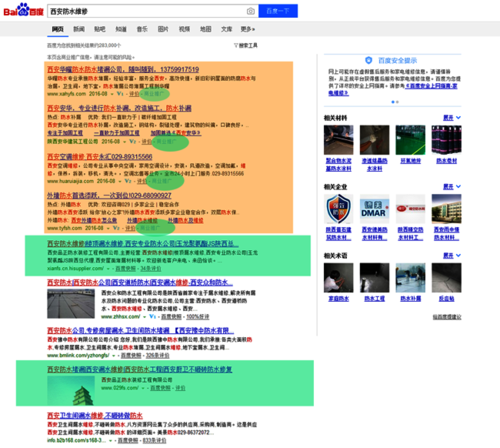Image resolution: width=500 pixels, height=448 pixels.
Task: Open dropdown arrow after www.huaruiaijia.com 2016-08
Action: coord(120,181)
